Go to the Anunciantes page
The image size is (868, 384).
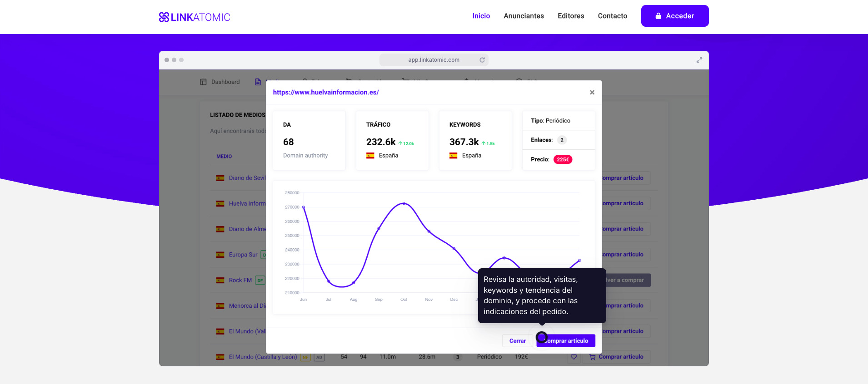pos(524,16)
